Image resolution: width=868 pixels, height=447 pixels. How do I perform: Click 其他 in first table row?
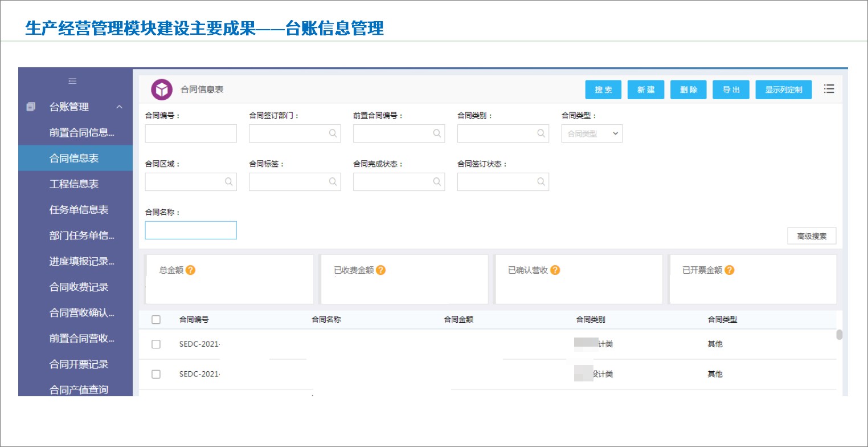pyautogui.click(x=715, y=344)
